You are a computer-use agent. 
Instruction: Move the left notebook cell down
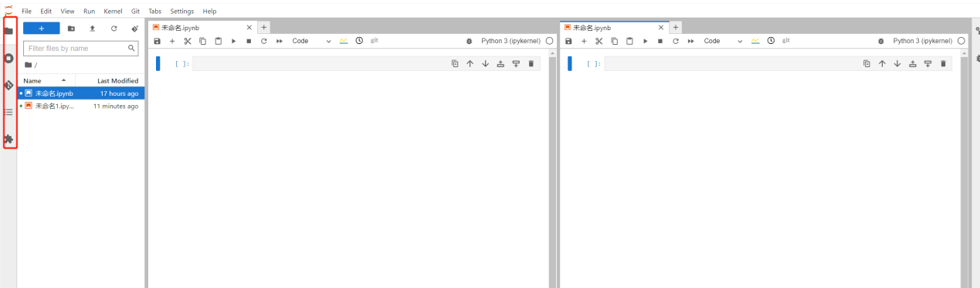[x=485, y=63]
